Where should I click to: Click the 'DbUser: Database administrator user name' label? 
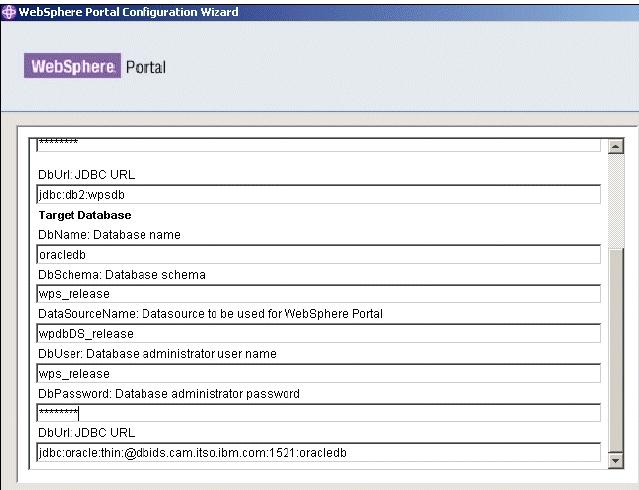157,354
